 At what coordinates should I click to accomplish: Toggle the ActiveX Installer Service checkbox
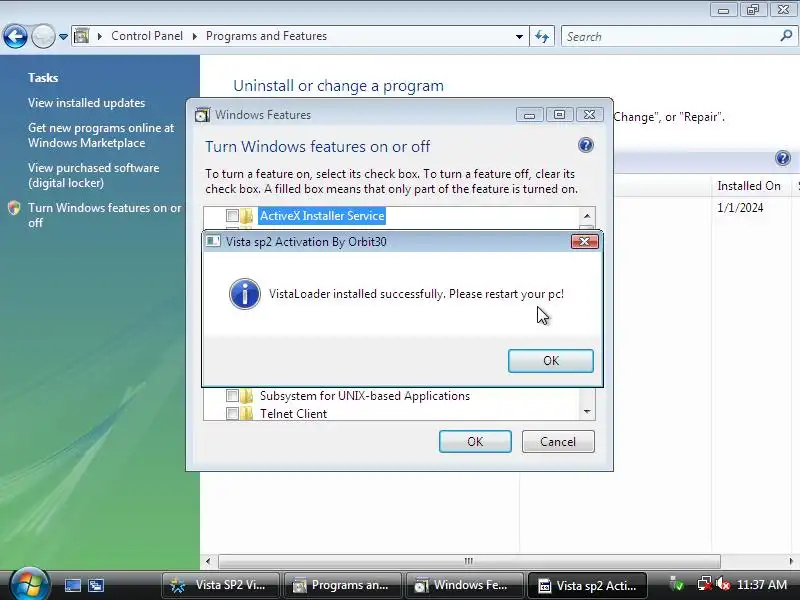pyautogui.click(x=232, y=216)
